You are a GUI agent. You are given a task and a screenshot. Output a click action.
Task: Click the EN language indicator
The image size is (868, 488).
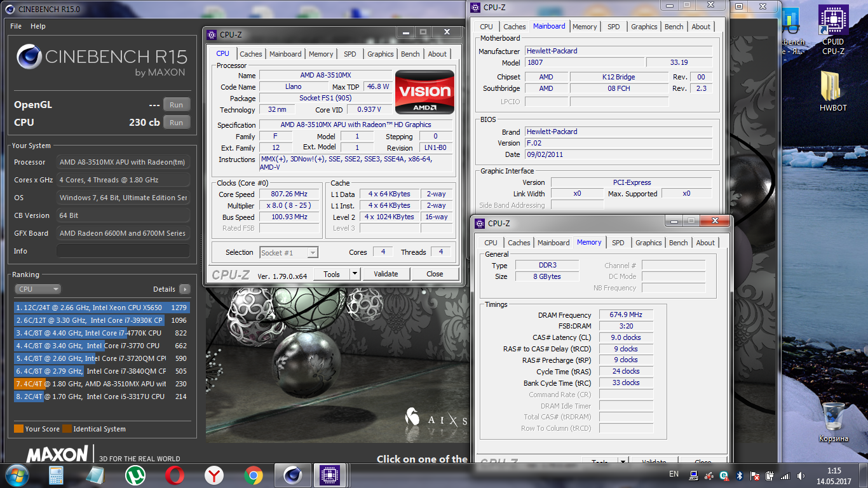(674, 474)
